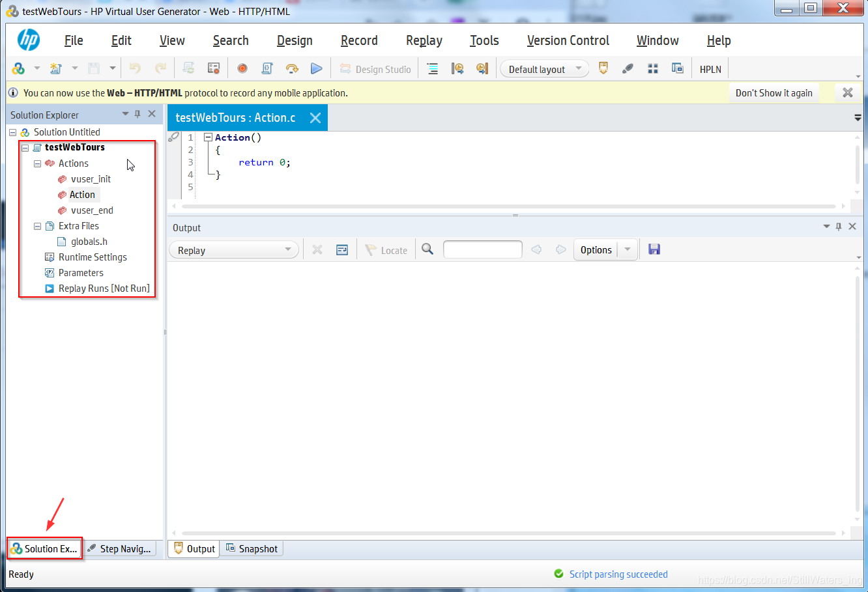
Task: Click the Don't Show it again button
Action: pos(774,93)
